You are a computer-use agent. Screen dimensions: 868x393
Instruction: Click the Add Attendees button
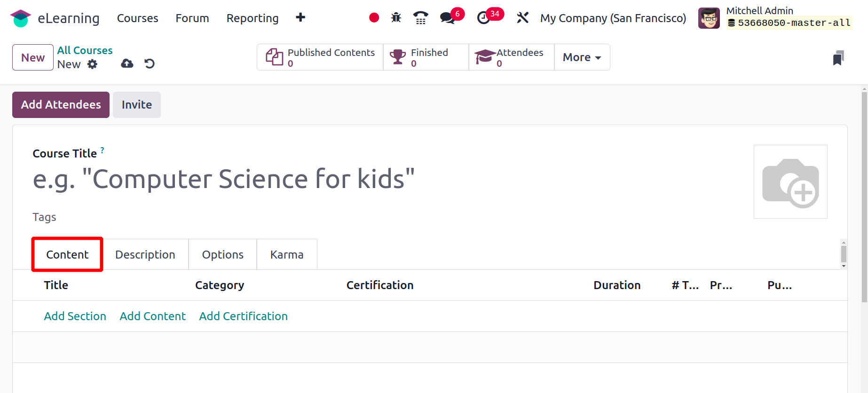pos(61,105)
